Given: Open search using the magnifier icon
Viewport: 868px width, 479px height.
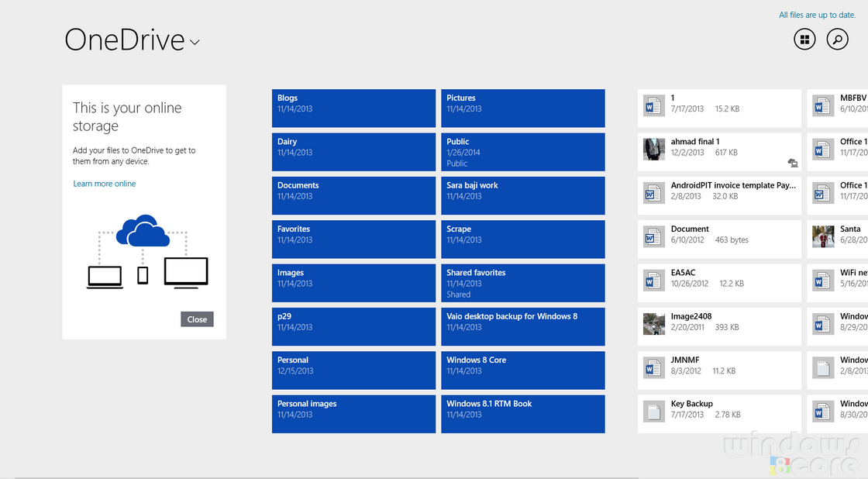Looking at the screenshot, I should pos(837,39).
